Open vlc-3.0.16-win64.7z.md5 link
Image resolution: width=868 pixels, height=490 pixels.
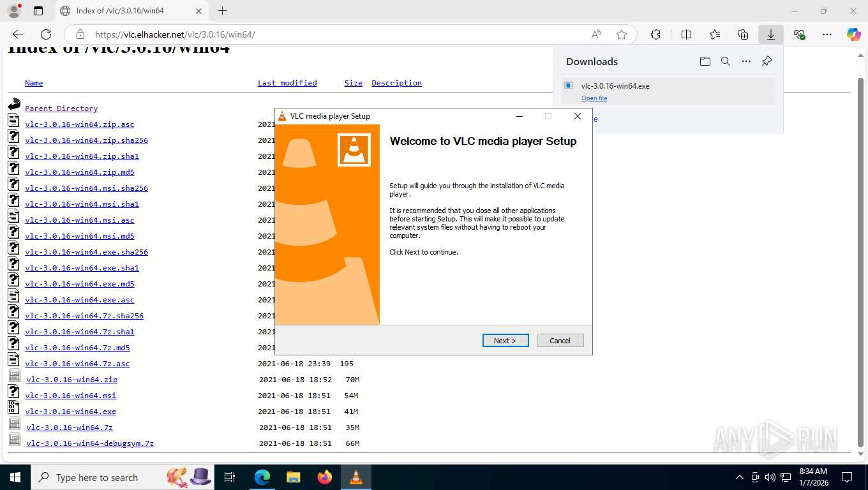click(77, 348)
